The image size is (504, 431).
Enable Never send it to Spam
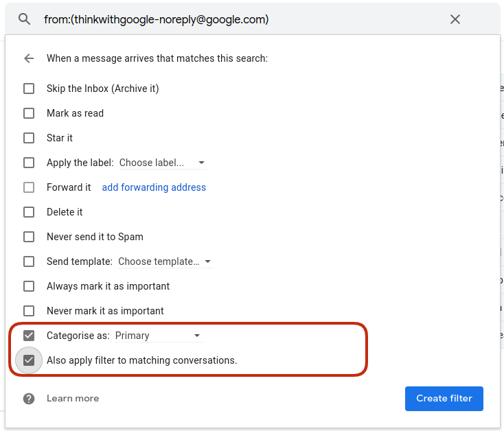[x=29, y=237]
